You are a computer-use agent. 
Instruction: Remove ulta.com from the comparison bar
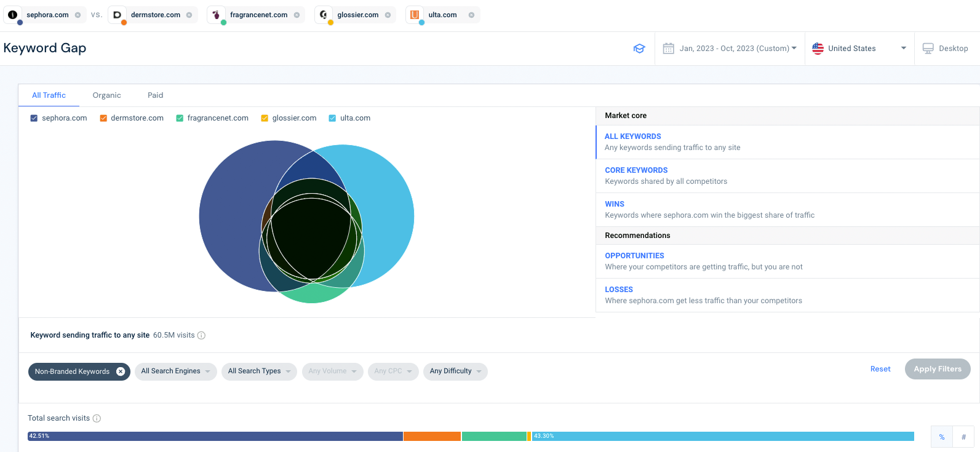tap(471, 15)
